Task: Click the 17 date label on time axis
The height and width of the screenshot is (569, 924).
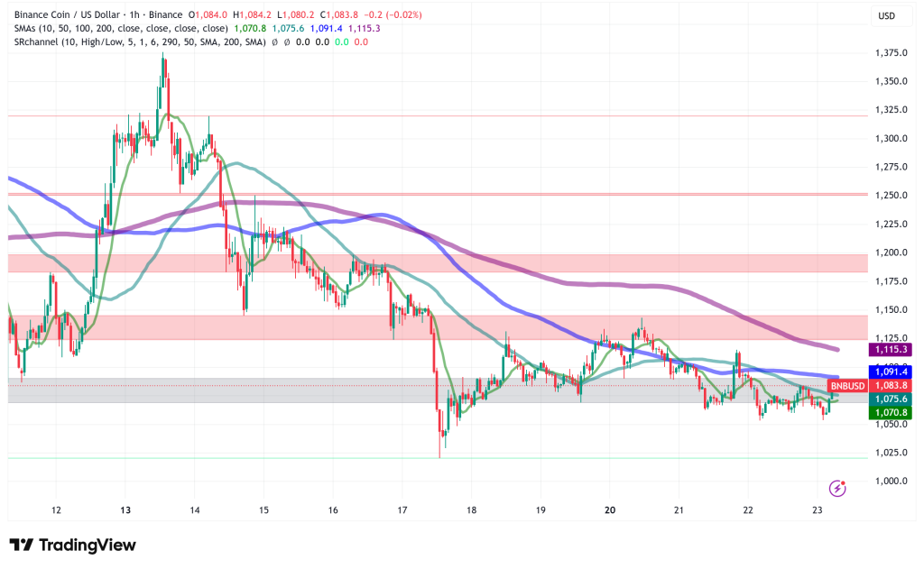Action: (x=402, y=510)
